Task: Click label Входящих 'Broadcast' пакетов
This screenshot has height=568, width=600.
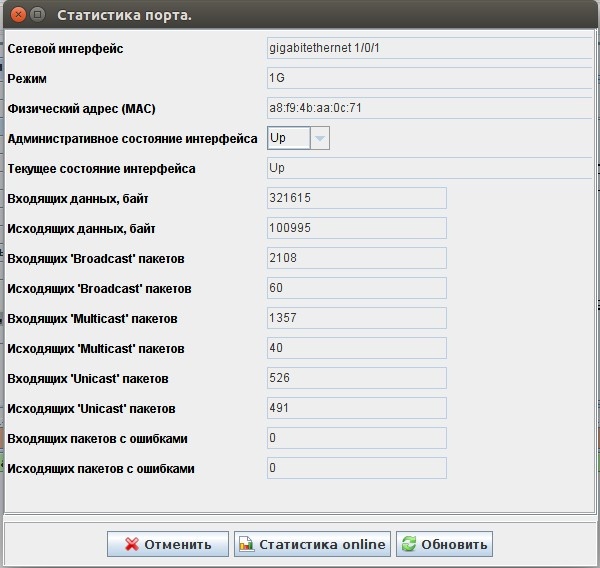Action: pyautogui.click(x=96, y=259)
